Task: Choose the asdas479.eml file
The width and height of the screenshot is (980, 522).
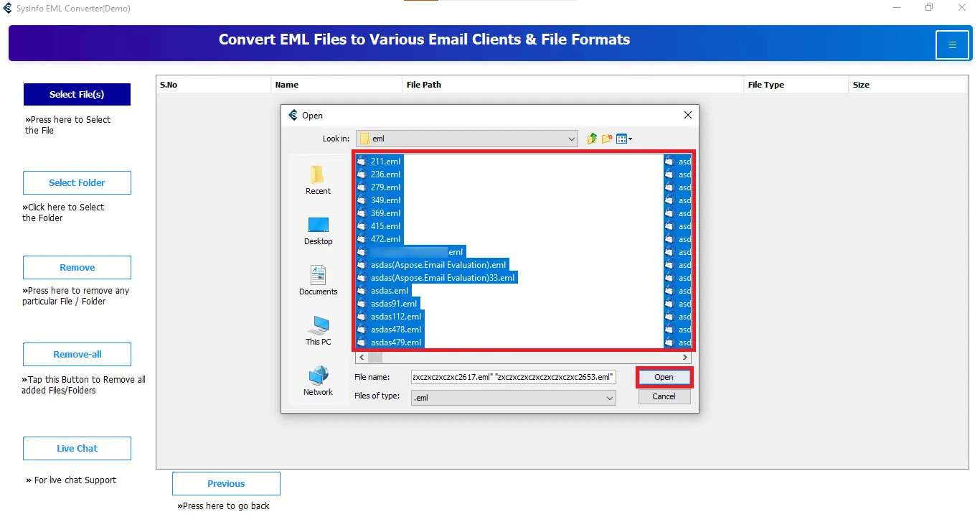Action: pos(390,342)
